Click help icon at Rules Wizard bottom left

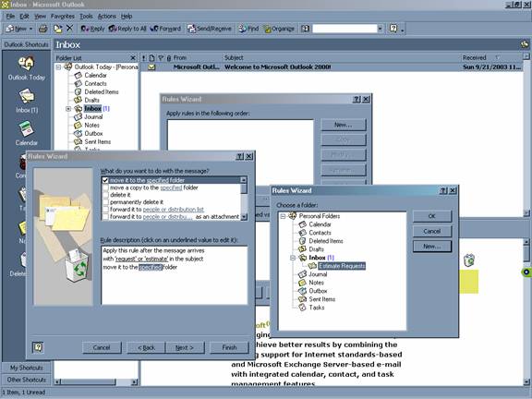click(x=38, y=347)
